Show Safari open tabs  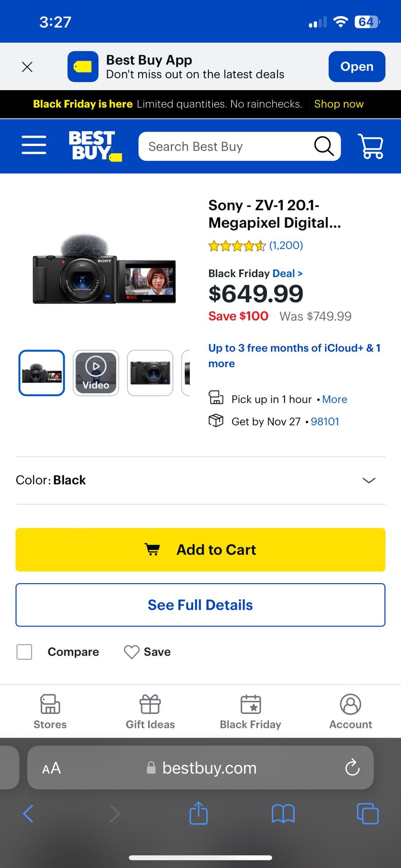[x=368, y=813]
